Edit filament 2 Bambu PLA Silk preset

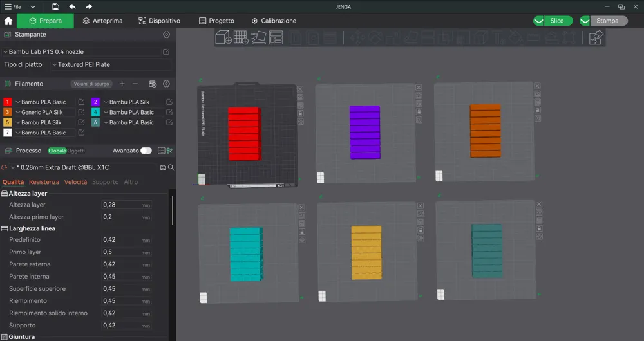pos(169,102)
